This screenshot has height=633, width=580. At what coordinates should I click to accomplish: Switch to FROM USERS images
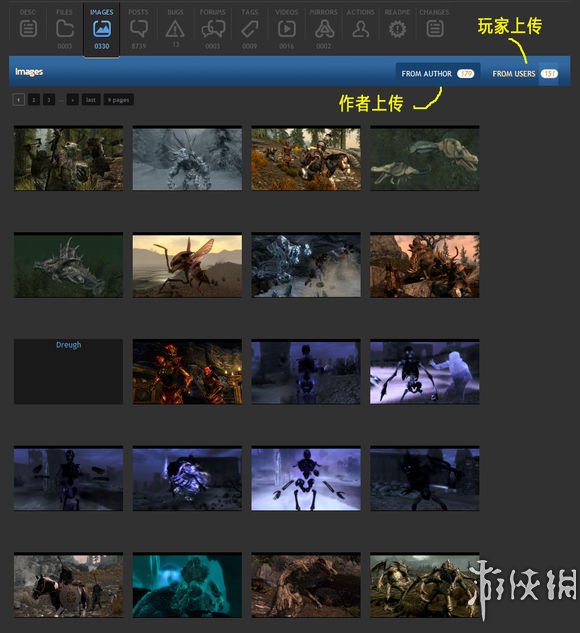[x=525, y=74]
